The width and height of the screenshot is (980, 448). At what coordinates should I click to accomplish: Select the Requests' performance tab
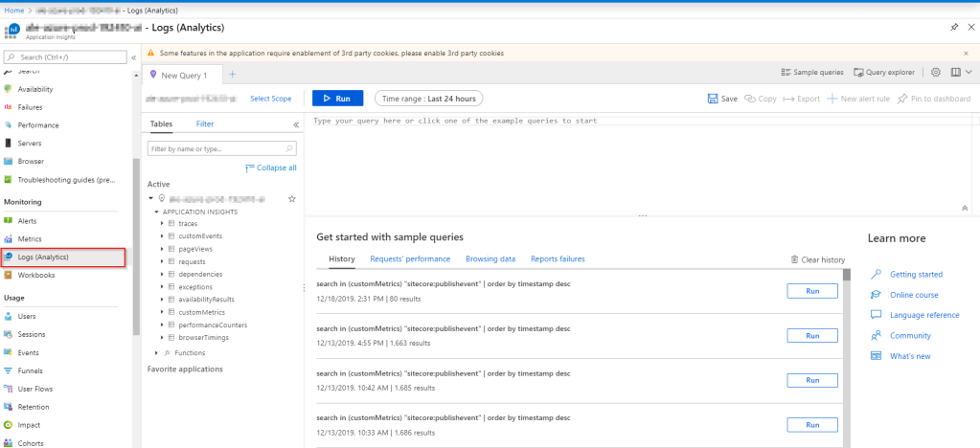[410, 258]
